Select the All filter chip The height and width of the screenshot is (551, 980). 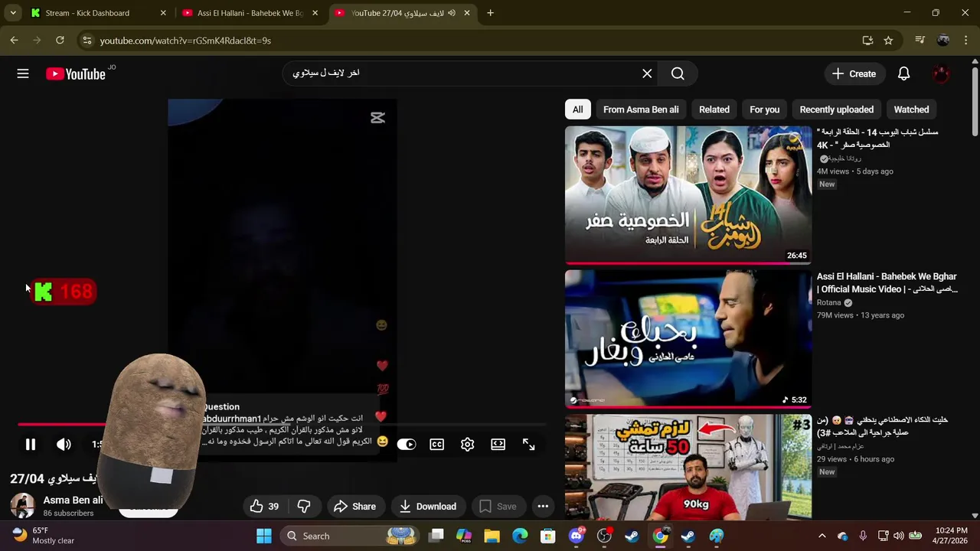click(x=578, y=109)
